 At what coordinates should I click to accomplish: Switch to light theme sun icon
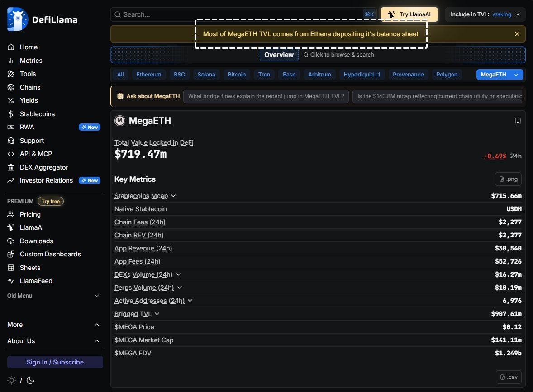pyautogui.click(x=12, y=380)
